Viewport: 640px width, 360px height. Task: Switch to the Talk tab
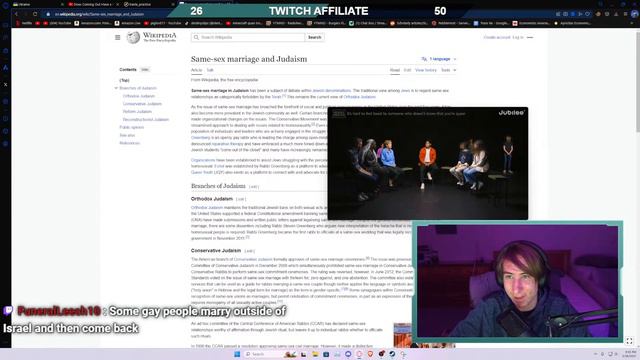210,70
